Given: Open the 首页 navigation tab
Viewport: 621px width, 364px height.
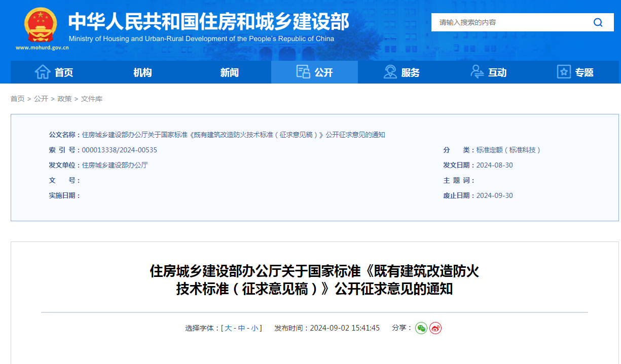Looking at the screenshot, I should click(x=54, y=72).
